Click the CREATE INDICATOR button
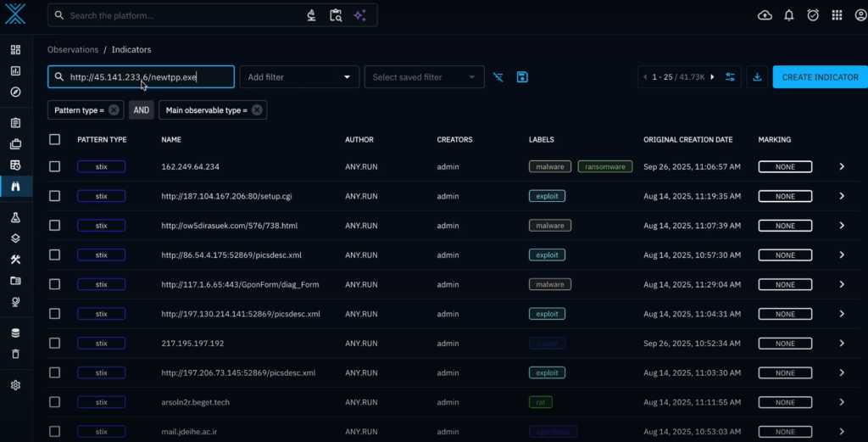The image size is (868, 442). click(x=820, y=77)
